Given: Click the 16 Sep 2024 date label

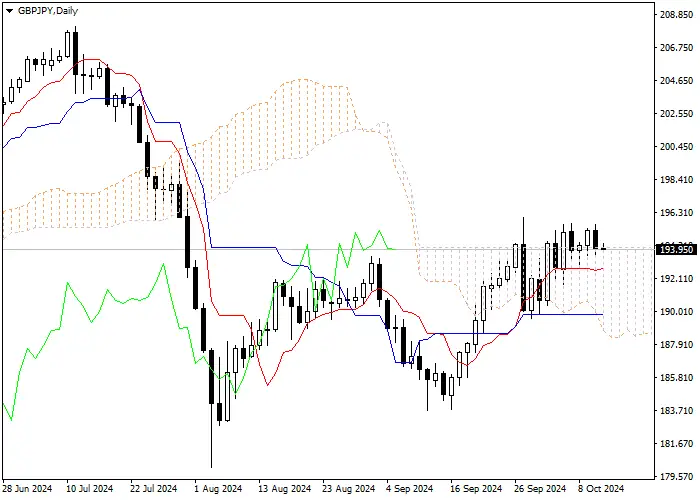Looking at the screenshot, I should 476,488.
